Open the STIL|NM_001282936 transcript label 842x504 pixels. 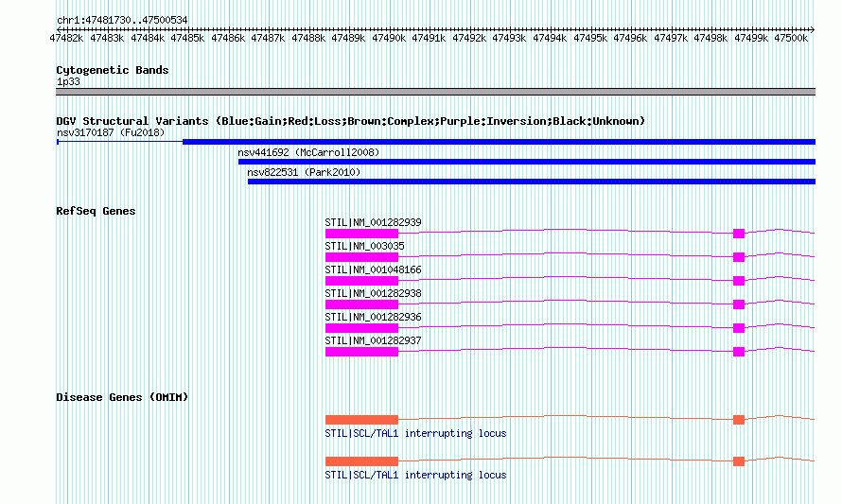(x=373, y=317)
